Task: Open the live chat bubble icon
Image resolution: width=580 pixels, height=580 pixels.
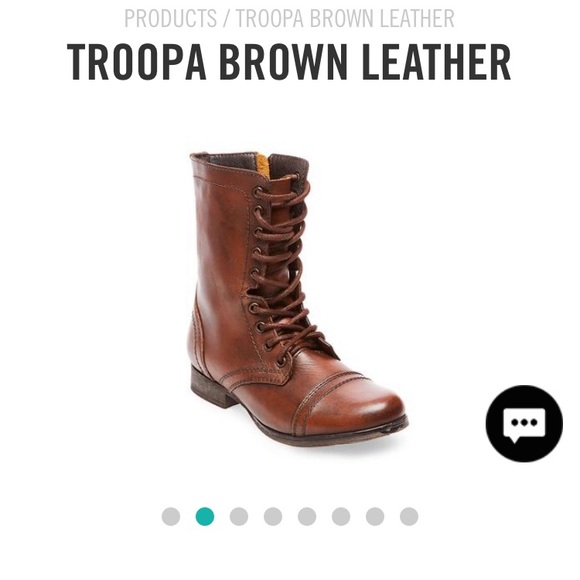Action: click(x=524, y=424)
